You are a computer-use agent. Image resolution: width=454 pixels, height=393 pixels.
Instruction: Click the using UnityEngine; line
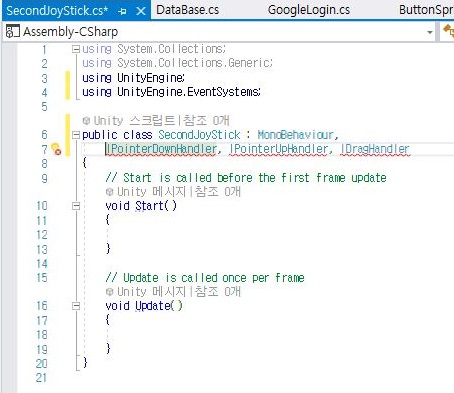[x=133, y=78]
